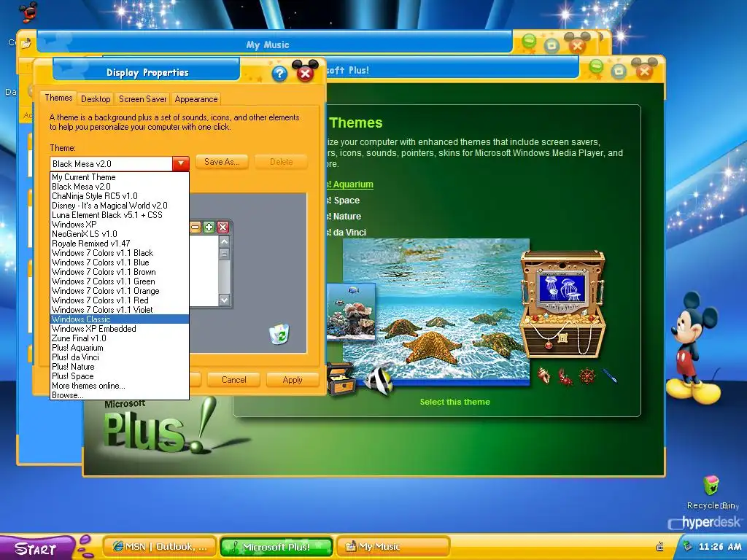Select Windows 7 Colors v1.1 Orange
The height and width of the screenshot is (560, 747).
[x=120, y=291]
